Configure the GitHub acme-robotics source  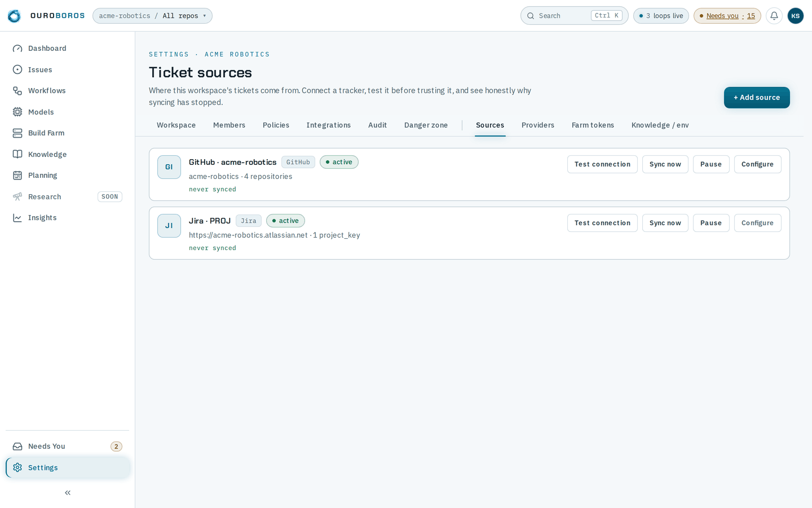[x=758, y=164]
